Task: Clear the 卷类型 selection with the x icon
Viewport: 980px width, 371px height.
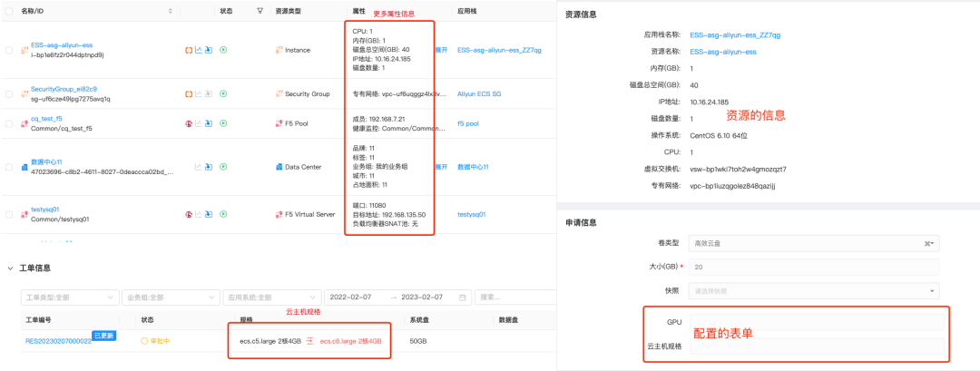Action: [x=926, y=244]
